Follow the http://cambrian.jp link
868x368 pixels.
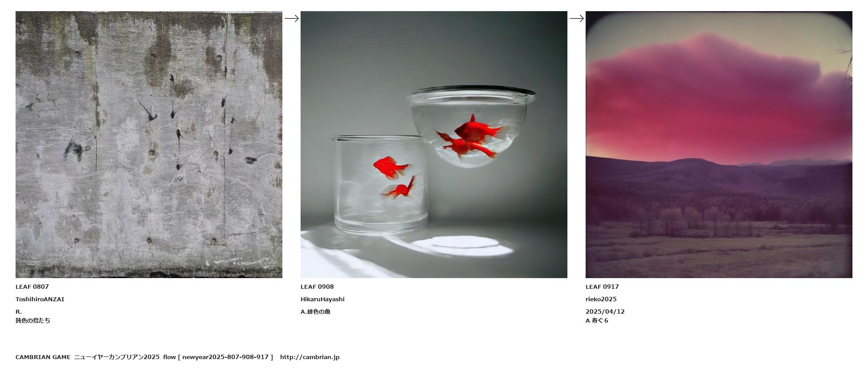pyautogui.click(x=309, y=357)
